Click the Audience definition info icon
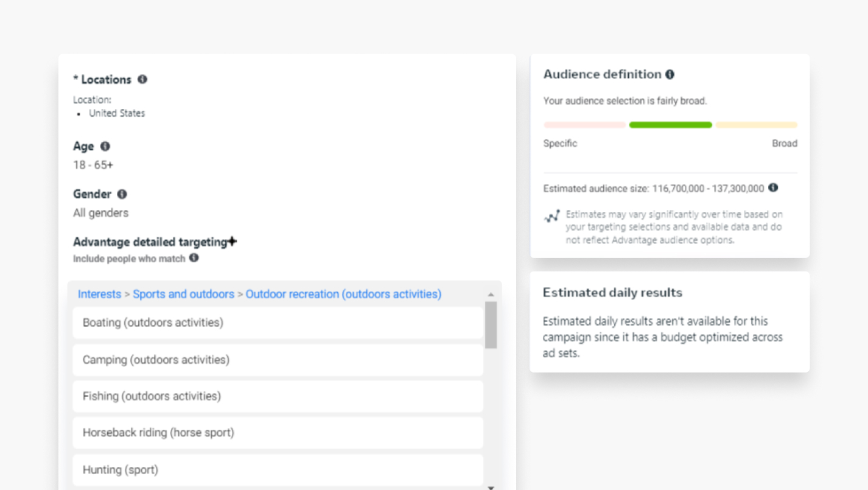Image resolution: width=868 pixels, height=490 pixels. 670,74
